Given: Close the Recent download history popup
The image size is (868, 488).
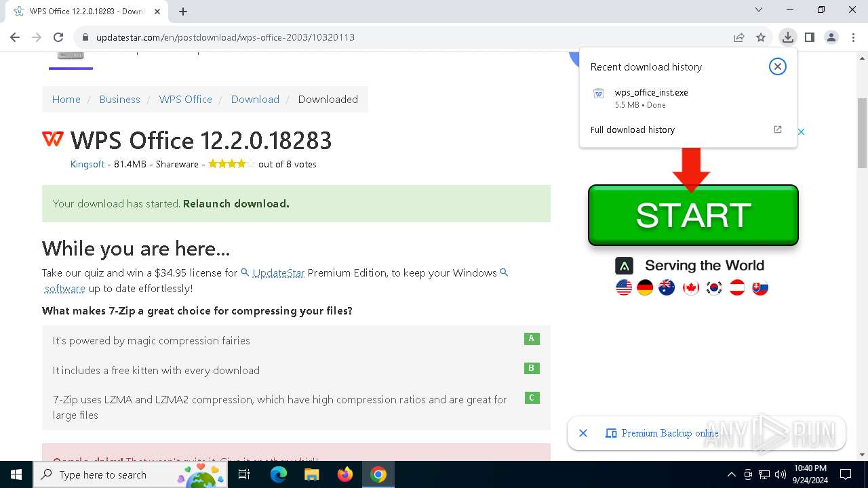Looking at the screenshot, I should (x=778, y=66).
